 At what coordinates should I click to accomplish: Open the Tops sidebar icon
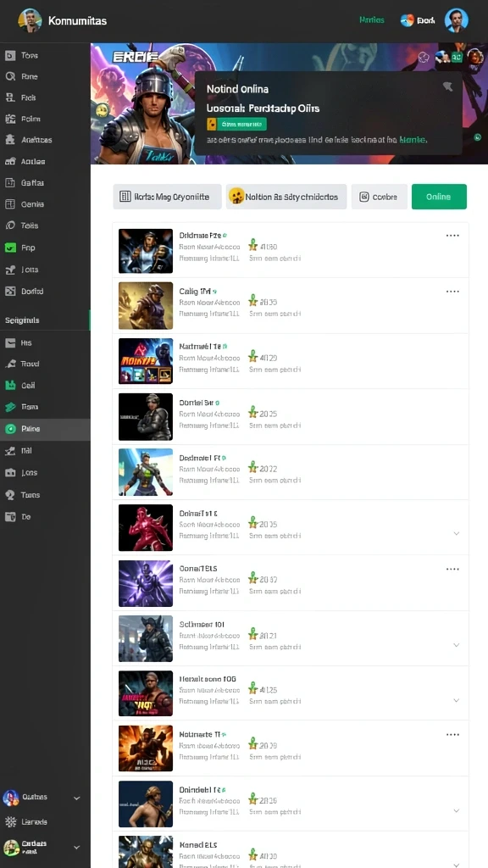[9, 55]
